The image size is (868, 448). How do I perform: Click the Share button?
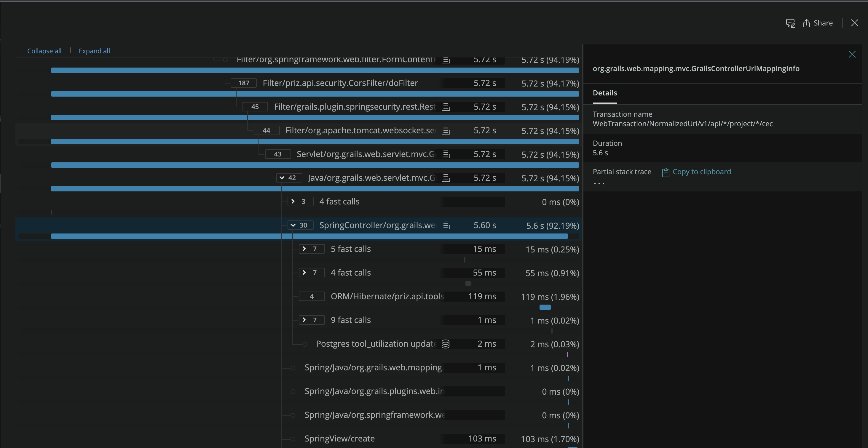818,23
